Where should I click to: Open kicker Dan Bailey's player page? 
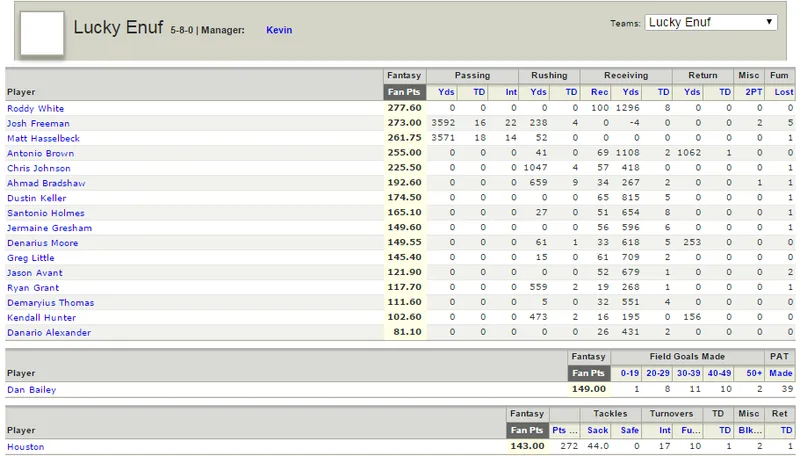(31, 390)
